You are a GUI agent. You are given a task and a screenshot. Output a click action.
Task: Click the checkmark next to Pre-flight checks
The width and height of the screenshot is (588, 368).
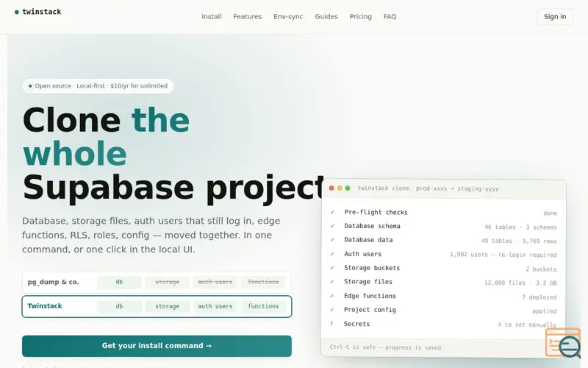tap(332, 212)
